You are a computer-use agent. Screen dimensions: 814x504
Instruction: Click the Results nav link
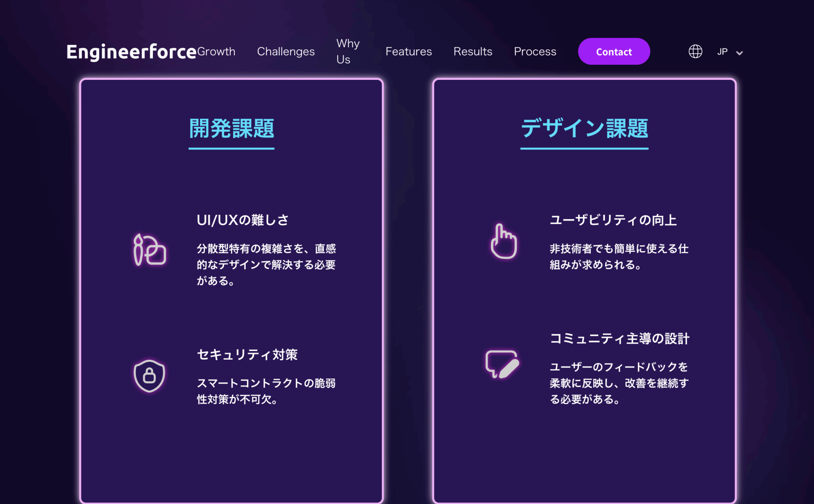tap(473, 51)
